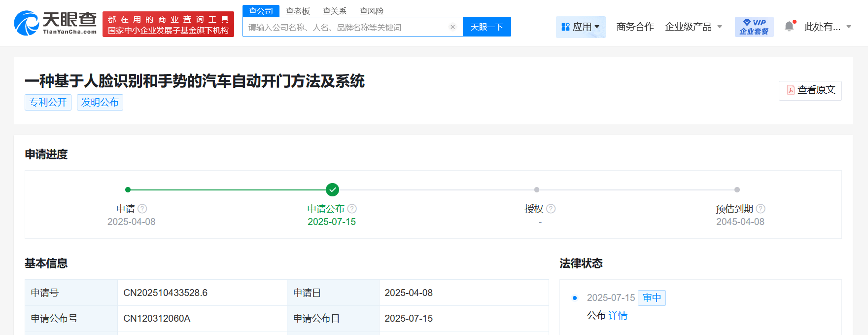Open the 详情 link in 法律状态
The height and width of the screenshot is (335, 868).
pyautogui.click(x=618, y=316)
